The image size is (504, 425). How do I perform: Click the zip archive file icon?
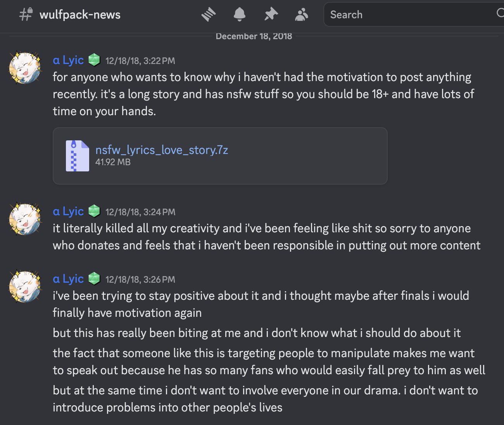[x=77, y=156]
